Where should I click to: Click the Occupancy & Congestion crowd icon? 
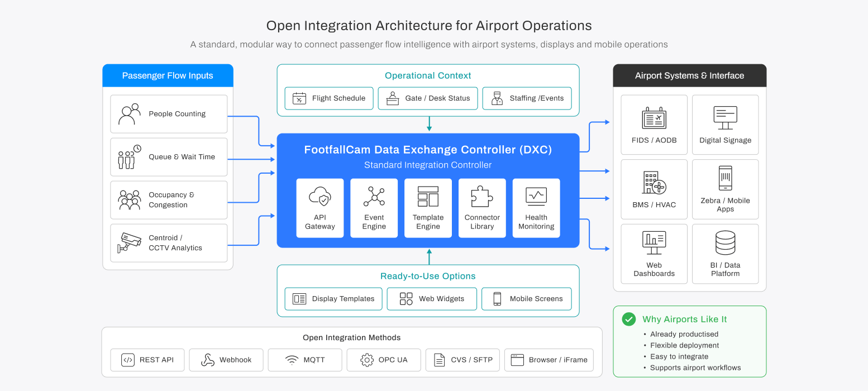point(130,200)
